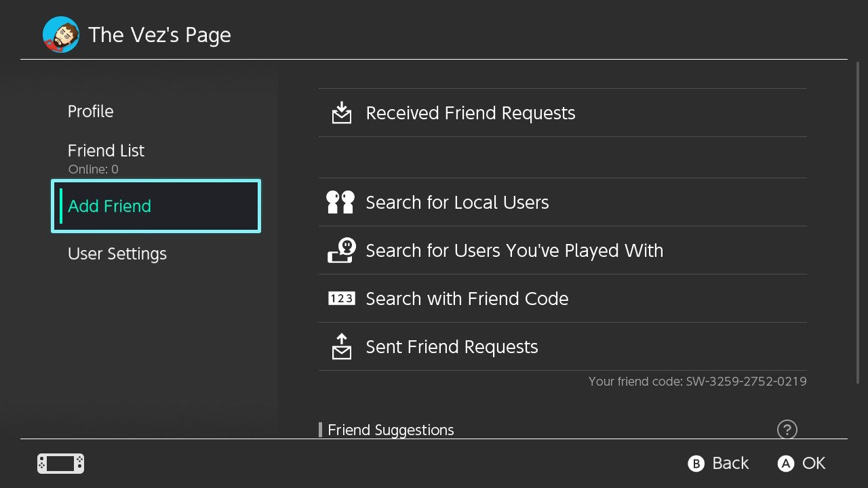Go to User Settings in the sidebar

pos(117,254)
